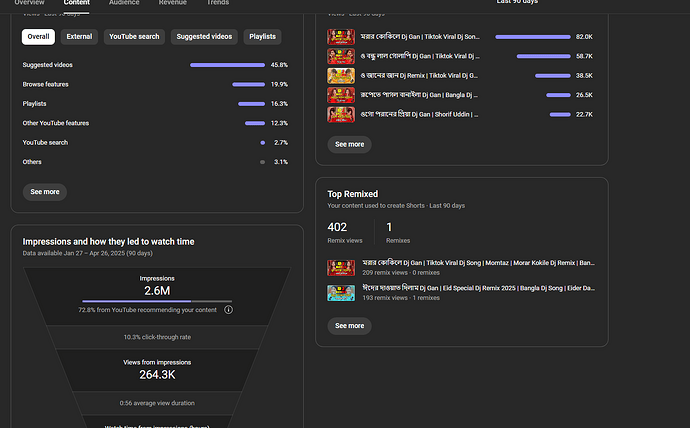Select the Suggested videos filter chip
Image resolution: width=690 pixels, height=428 pixels.
tap(204, 37)
